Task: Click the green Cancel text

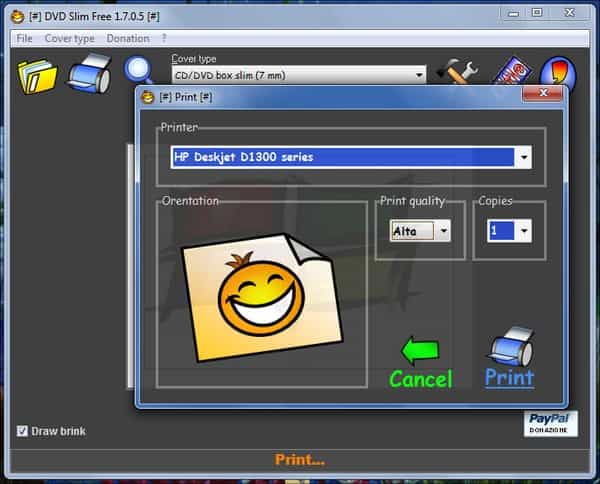Action: point(421,379)
